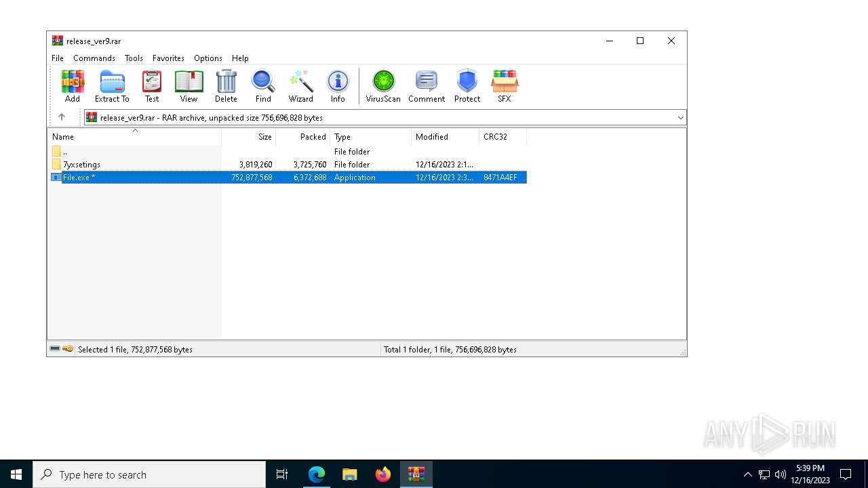The image size is (868, 488).
Task: Open the Comment tool
Action: pos(427,85)
